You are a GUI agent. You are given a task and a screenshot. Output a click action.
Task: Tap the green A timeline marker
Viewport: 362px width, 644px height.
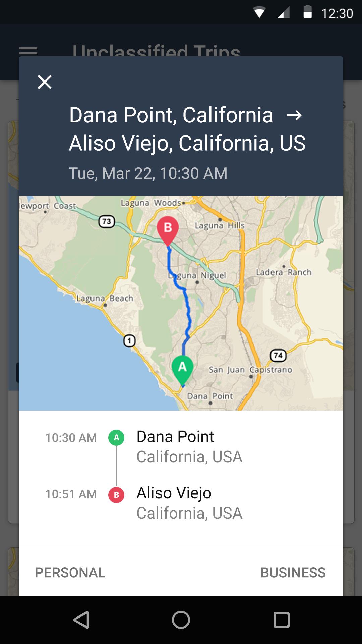(x=116, y=438)
